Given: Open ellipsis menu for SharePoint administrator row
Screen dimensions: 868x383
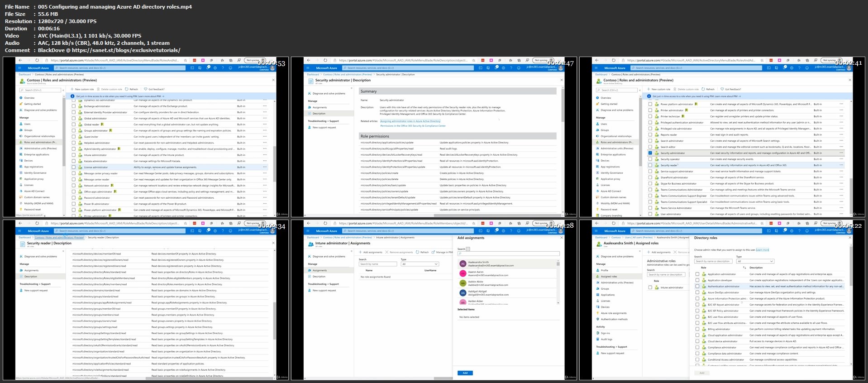Looking at the screenshot, I should (841, 177).
